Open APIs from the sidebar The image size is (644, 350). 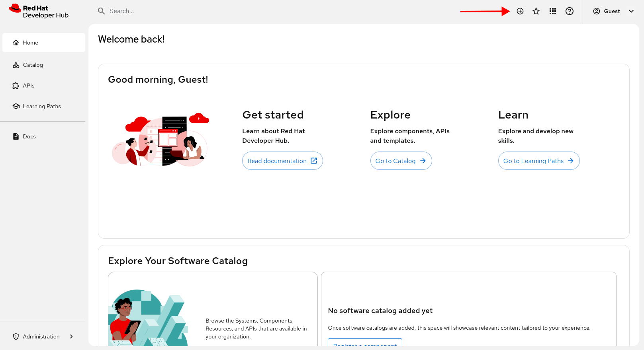(28, 86)
